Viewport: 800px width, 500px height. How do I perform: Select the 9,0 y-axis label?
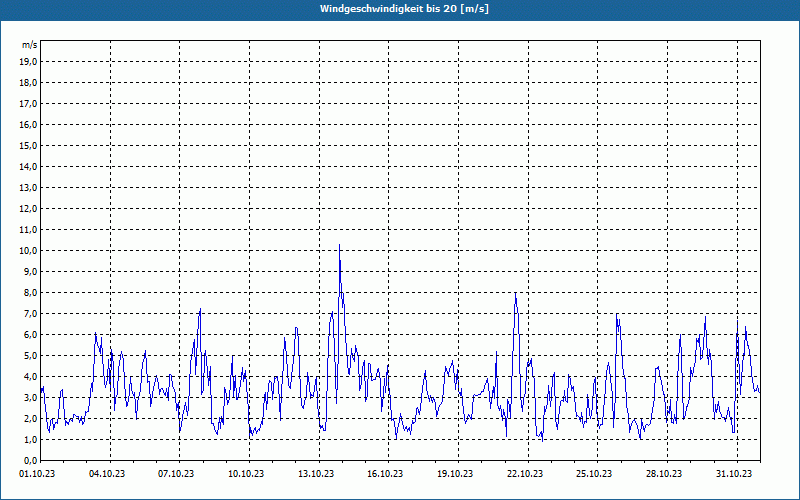30,271
